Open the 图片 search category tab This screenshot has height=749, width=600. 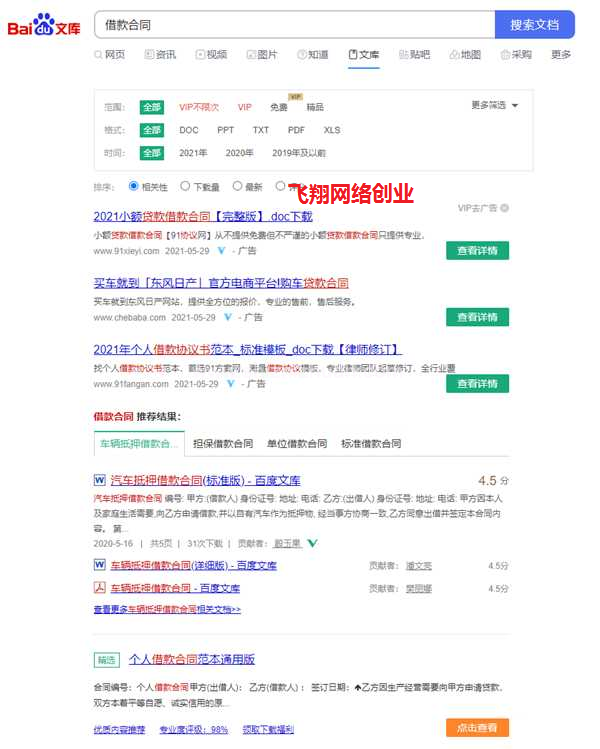pos(260,55)
